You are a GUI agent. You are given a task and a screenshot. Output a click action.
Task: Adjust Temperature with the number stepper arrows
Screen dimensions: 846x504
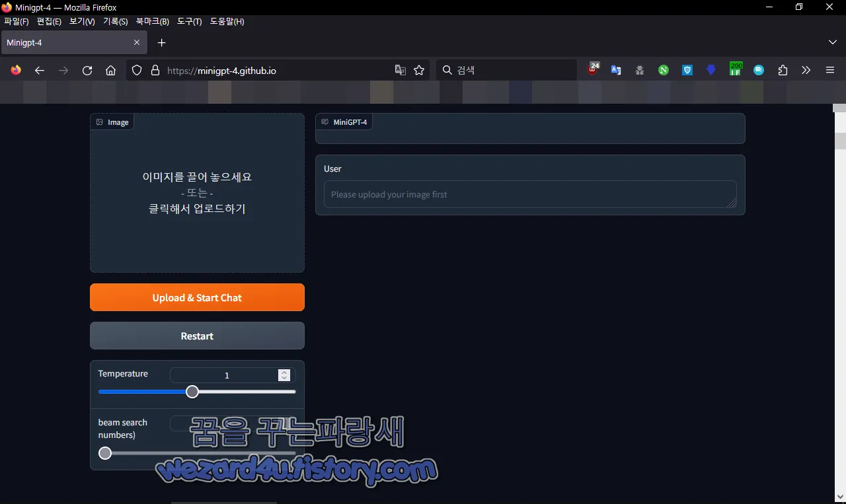coord(284,375)
